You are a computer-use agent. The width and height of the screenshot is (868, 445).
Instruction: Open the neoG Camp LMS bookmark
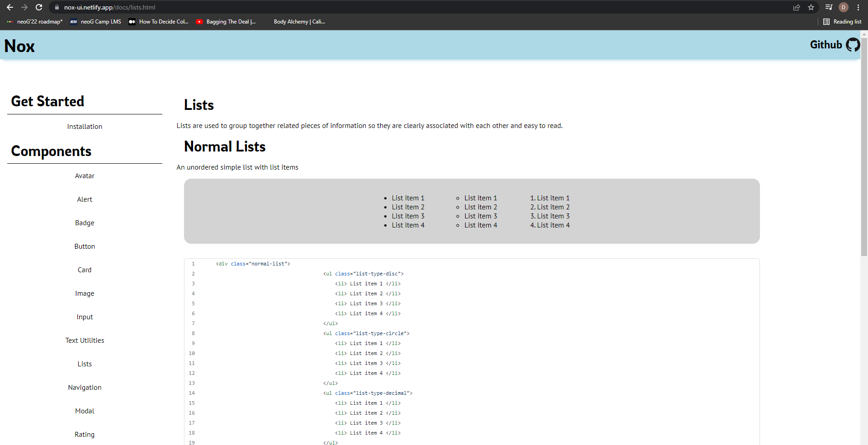tap(96, 22)
